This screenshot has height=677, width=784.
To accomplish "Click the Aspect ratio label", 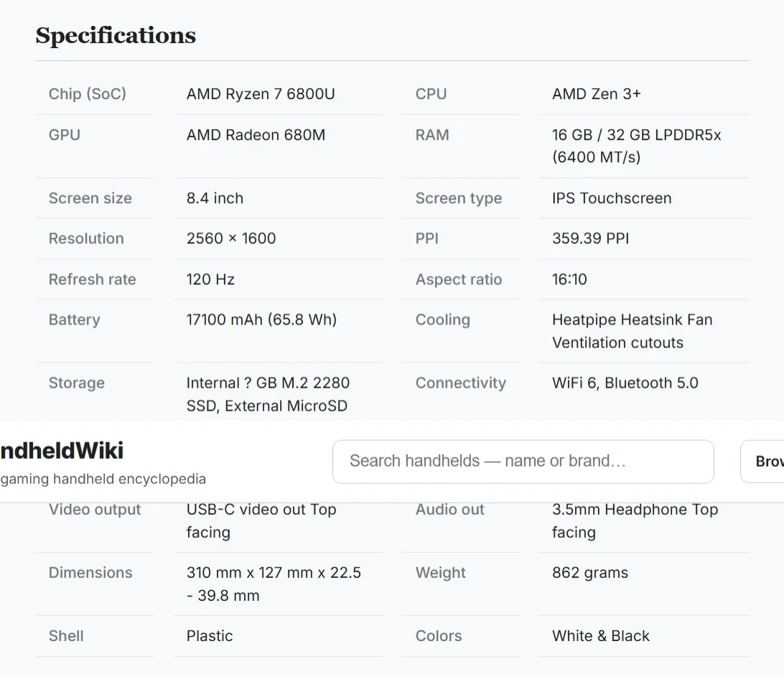I will [459, 279].
